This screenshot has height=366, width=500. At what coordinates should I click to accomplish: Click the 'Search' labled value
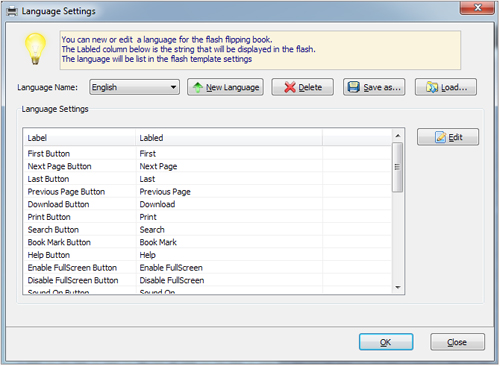[x=152, y=230]
